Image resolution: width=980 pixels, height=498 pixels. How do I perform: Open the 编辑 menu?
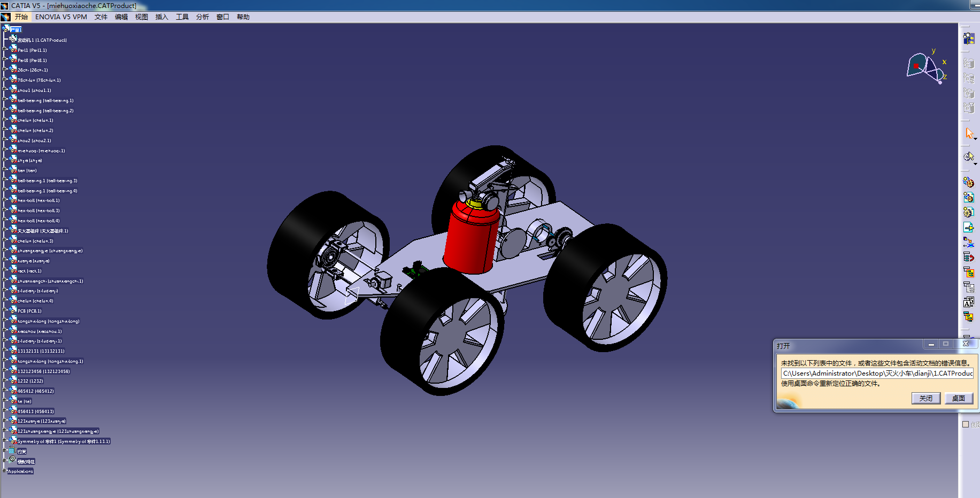coord(121,17)
